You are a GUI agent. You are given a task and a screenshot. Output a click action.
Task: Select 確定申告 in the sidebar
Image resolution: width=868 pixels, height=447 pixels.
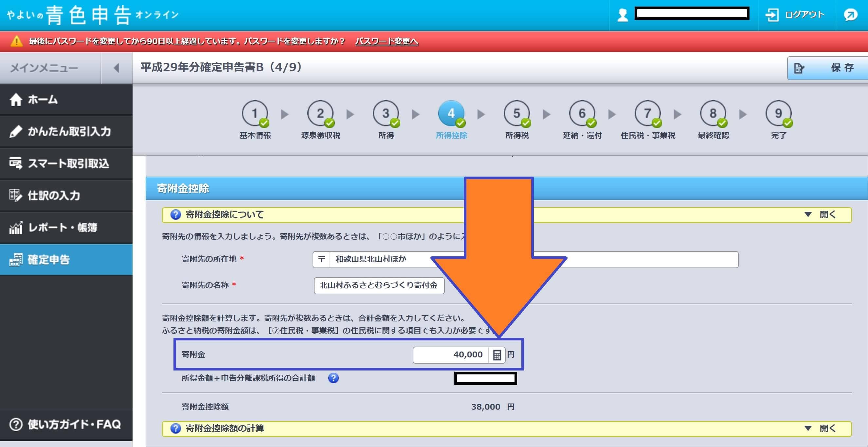click(x=66, y=260)
